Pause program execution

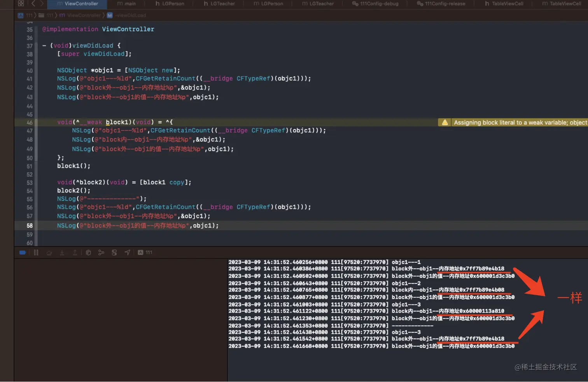pyautogui.click(x=36, y=252)
